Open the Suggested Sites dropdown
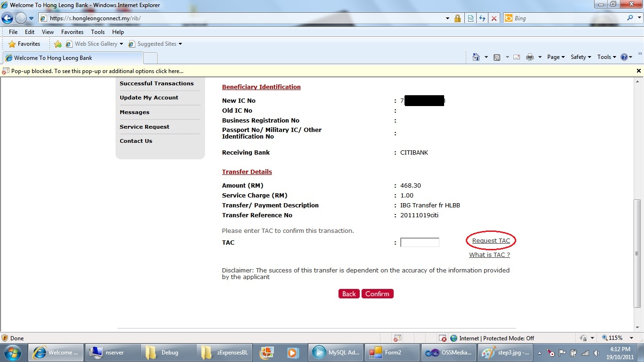Viewport: 644px width, 362px height. [155, 44]
